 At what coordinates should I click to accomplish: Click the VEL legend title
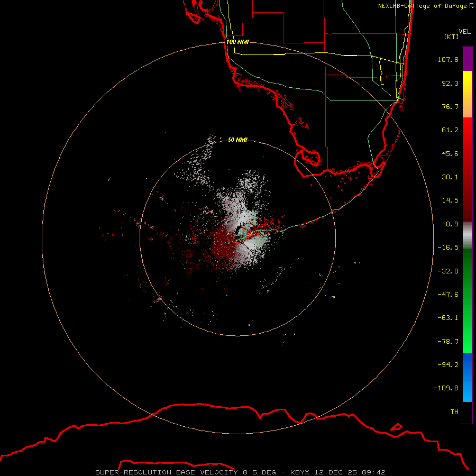pyautogui.click(x=465, y=31)
